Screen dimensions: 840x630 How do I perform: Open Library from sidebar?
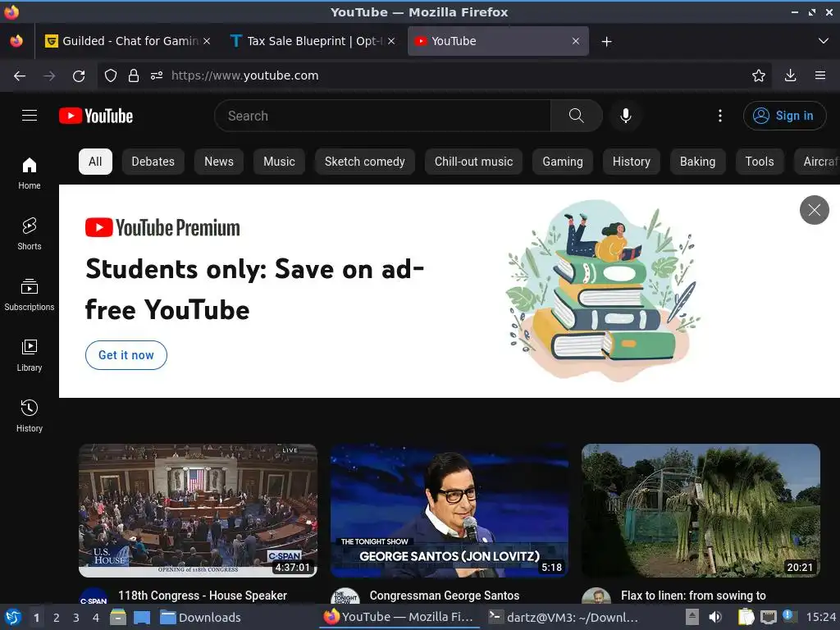(x=30, y=355)
